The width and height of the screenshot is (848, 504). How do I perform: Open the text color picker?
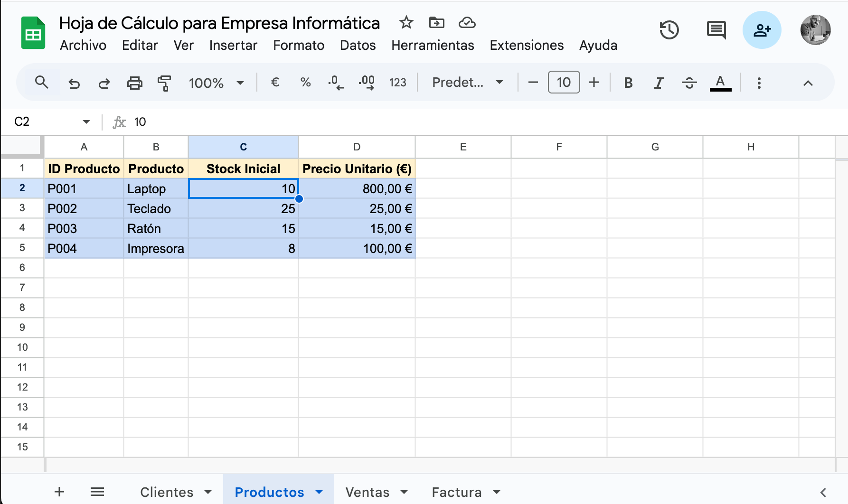click(x=720, y=82)
